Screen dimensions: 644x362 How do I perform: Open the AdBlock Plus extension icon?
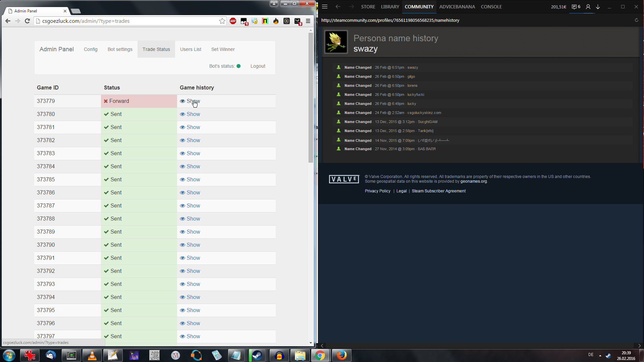tap(233, 21)
